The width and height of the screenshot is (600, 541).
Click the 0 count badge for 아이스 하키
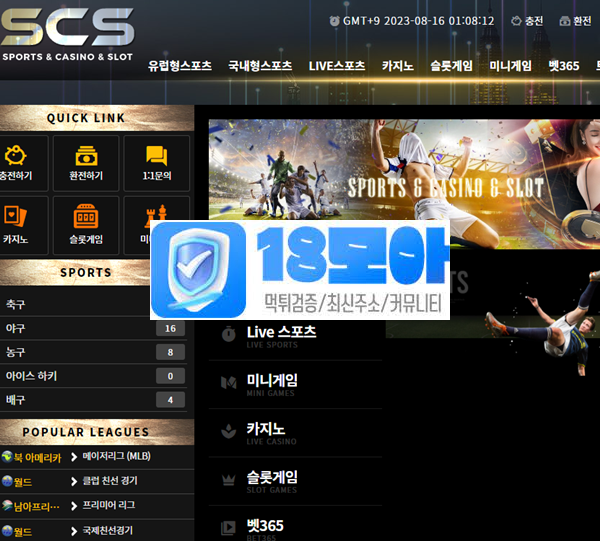click(x=170, y=376)
